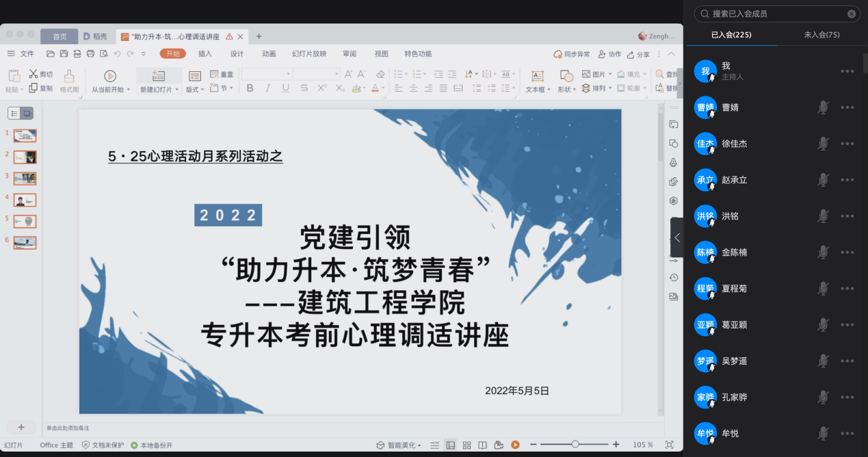Click the Cut (剪切) scissors icon
The image size is (868, 457).
(34, 74)
